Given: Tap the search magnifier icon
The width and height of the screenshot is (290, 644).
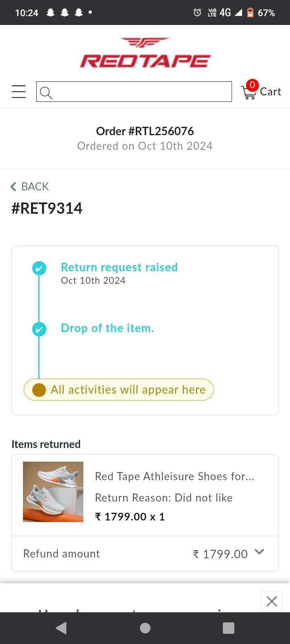Looking at the screenshot, I should 46,93.
